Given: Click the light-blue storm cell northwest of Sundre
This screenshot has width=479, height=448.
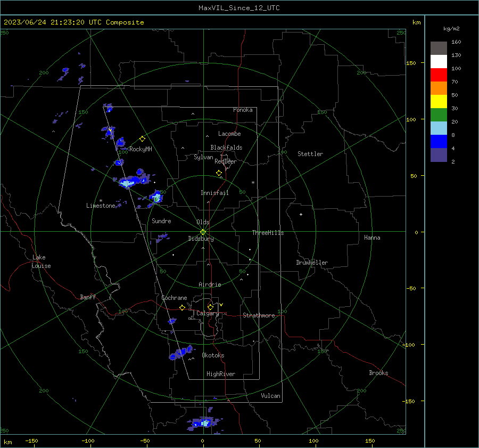Looking at the screenshot, I should (156, 197).
